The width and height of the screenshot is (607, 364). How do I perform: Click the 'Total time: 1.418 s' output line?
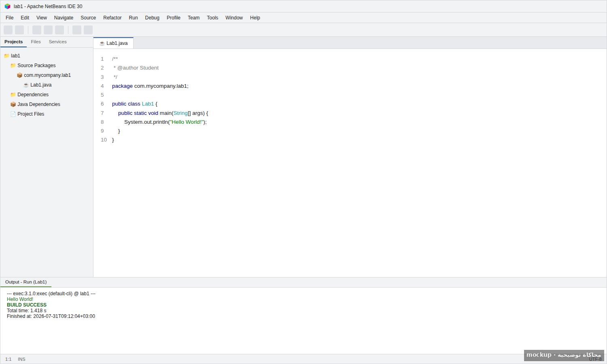(27, 311)
